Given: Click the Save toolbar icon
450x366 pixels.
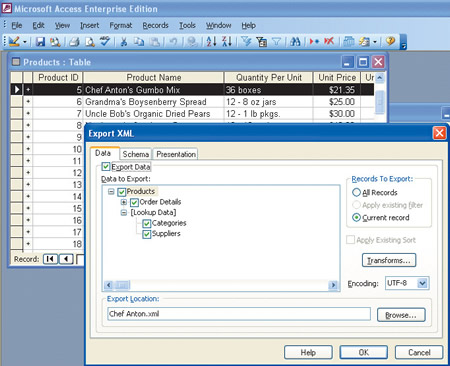Looking at the screenshot, I should (x=40, y=42).
